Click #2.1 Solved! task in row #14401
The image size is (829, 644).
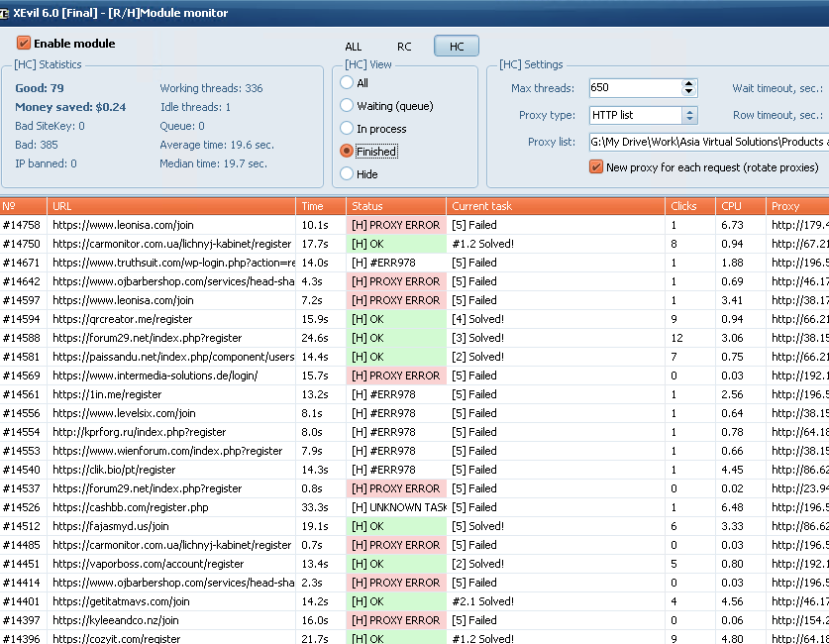(482, 601)
